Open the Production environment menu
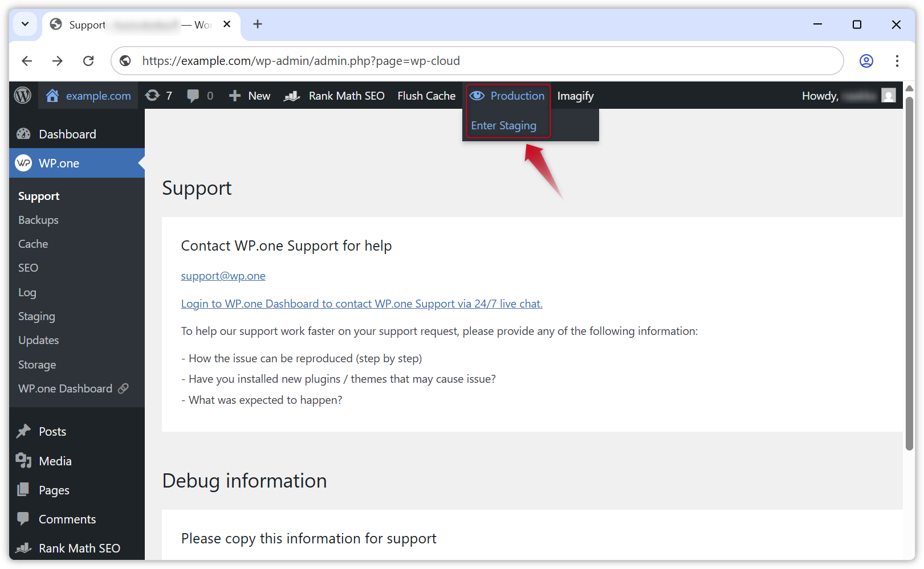The width and height of the screenshot is (924, 569). point(507,96)
